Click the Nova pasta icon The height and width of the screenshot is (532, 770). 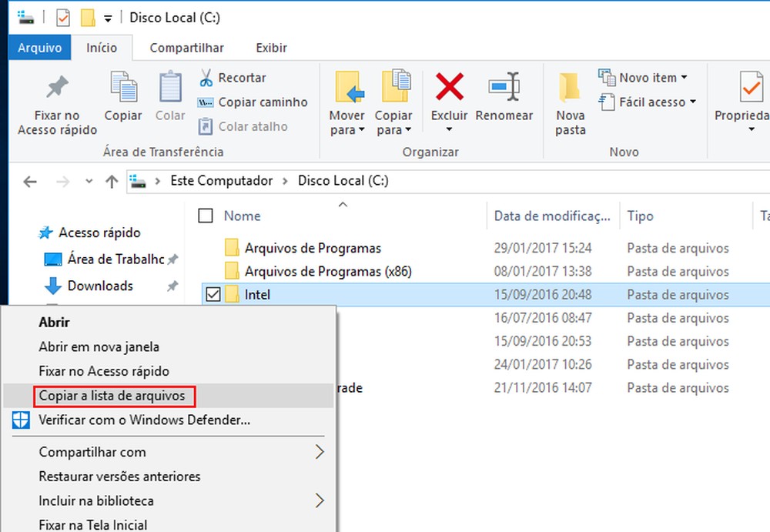coord(570,87)
